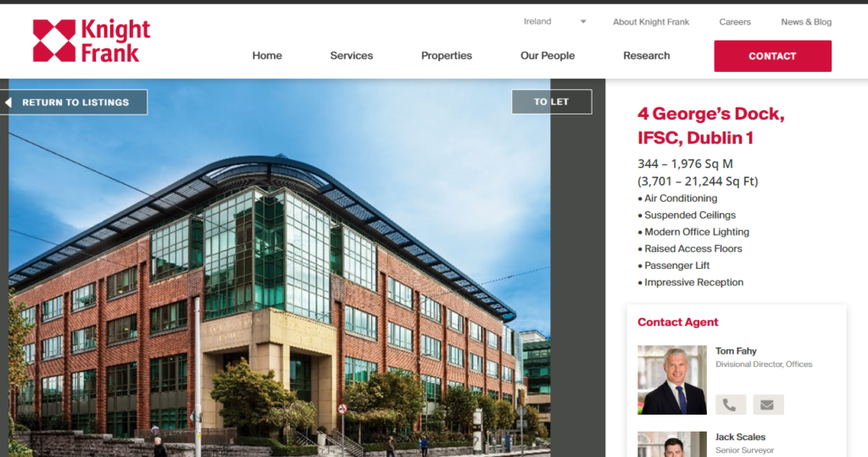Click the Impressive Reception feature
The image size is (868, 457).
[x=693, y=282]
